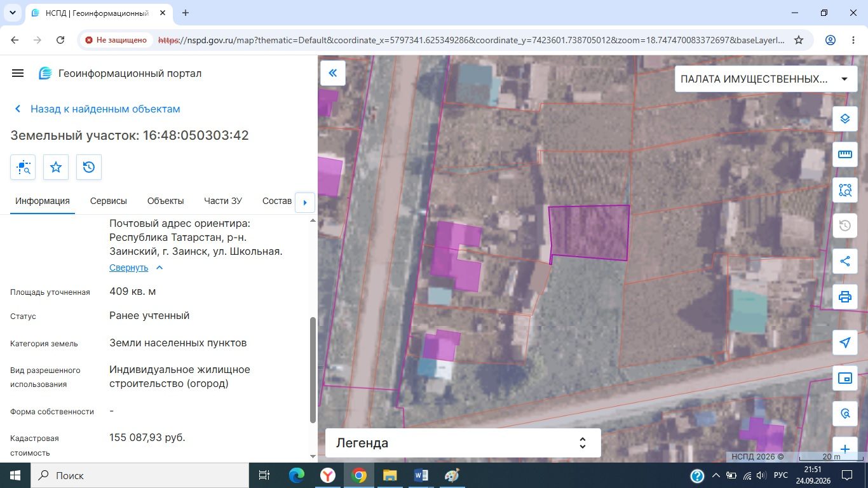Add the land parcel to favorites
Image resolution: width=868 pixels, height=488 pixels.
pyautogui.click(x=56, y=167)
